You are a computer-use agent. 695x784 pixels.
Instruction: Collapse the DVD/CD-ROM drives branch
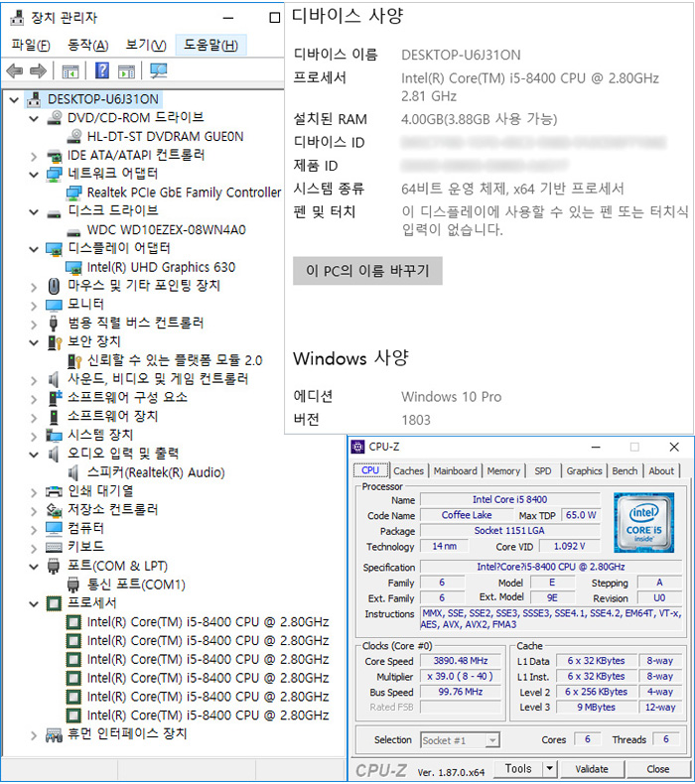[34, 118]
